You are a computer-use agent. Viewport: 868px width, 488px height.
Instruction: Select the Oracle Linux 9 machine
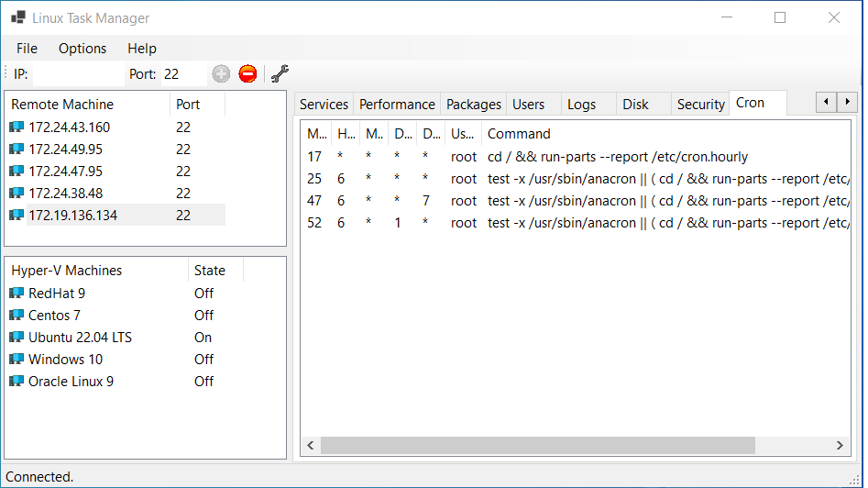[x=71, y=382]
